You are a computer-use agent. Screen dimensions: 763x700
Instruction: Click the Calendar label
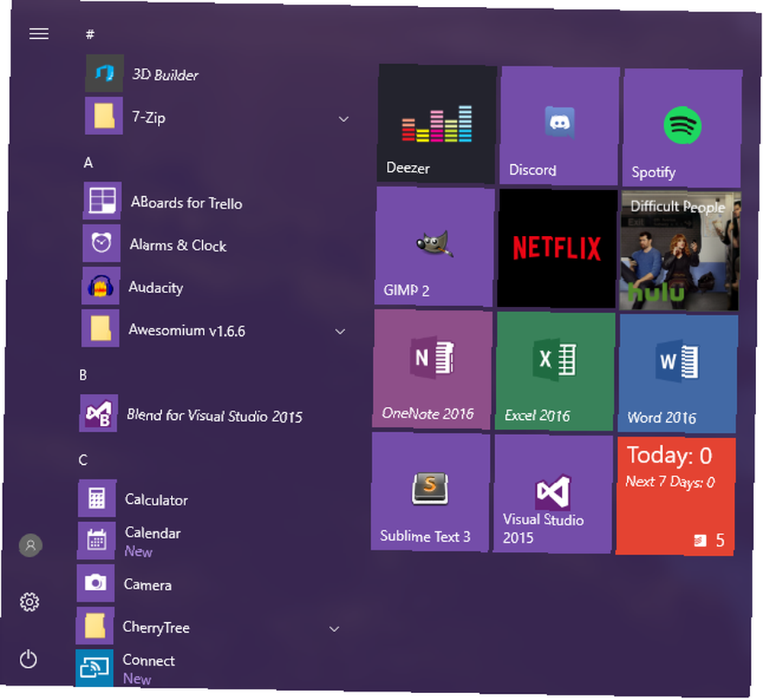[153, 533]
